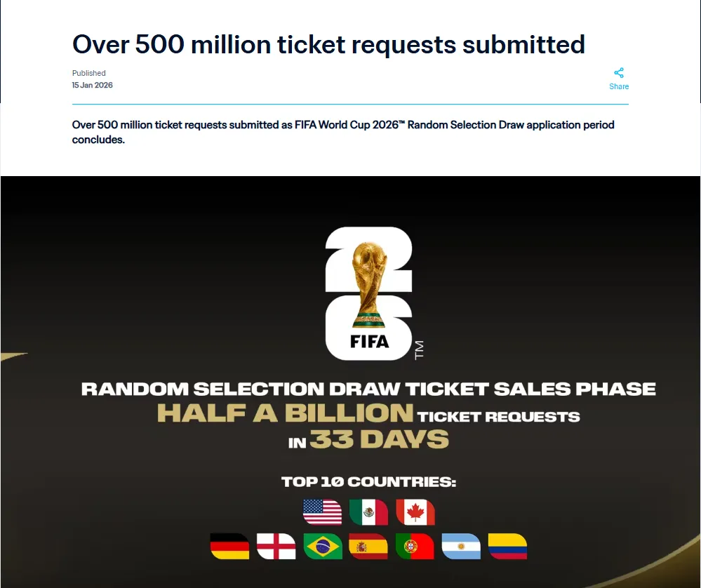Click the United States flag icon
This screenshot has height=588, width=701.
322,512
